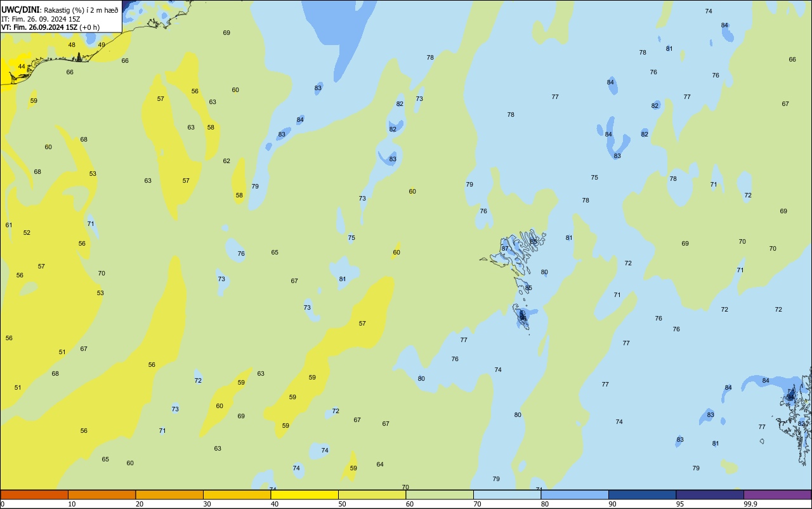812x509 pixels.
Task: Click the humidity value 61 on the map
Action: click(x=9, y=225)
